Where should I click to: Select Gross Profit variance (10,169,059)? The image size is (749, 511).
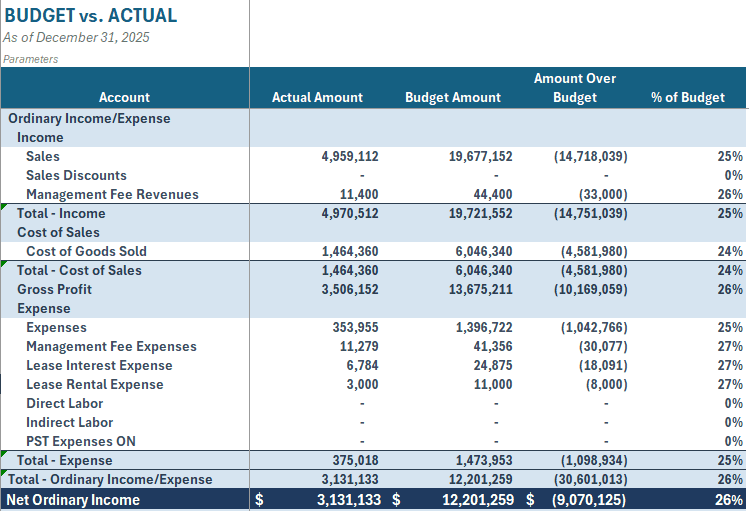tap(590, 289)
